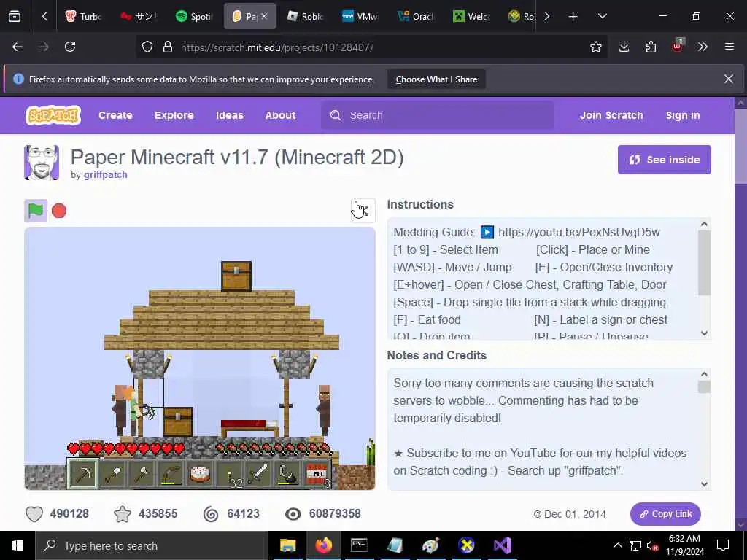
Task: Bookmark this page with the star
Action: 595,47
